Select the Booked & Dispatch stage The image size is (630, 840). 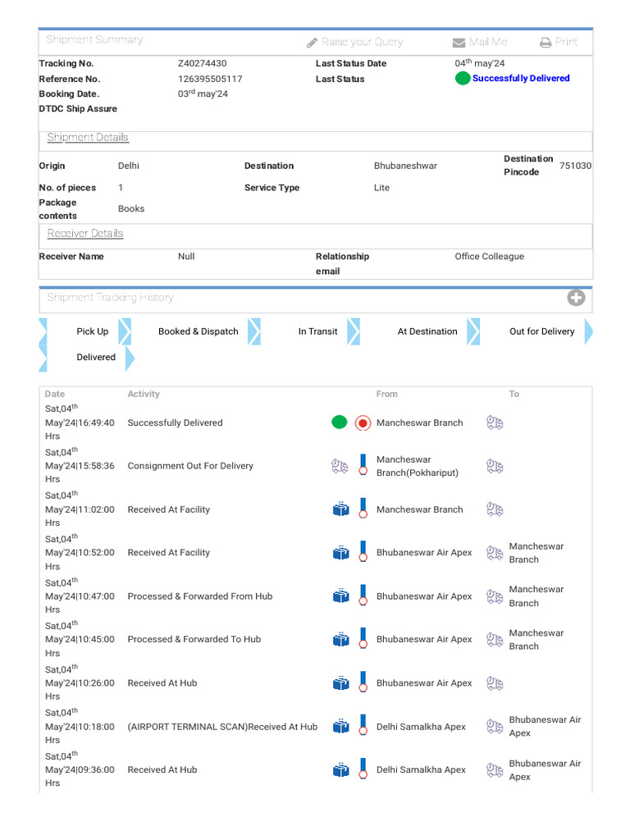[x=198, y=331]
